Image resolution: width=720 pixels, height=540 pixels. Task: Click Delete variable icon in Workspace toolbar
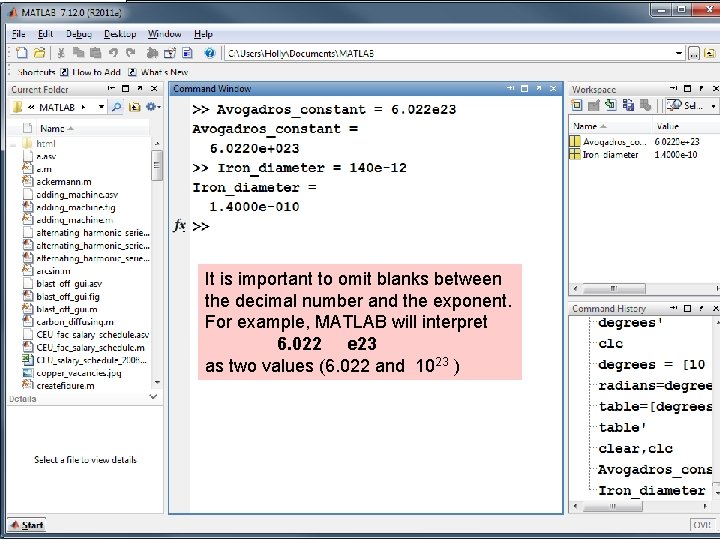tap(645, 105)
